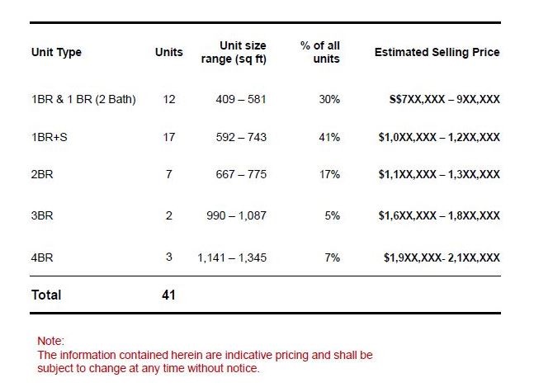Select the '4BR' unit type cell
The height and width of the screenshot is (392, 534).
(x=41, y=257)
